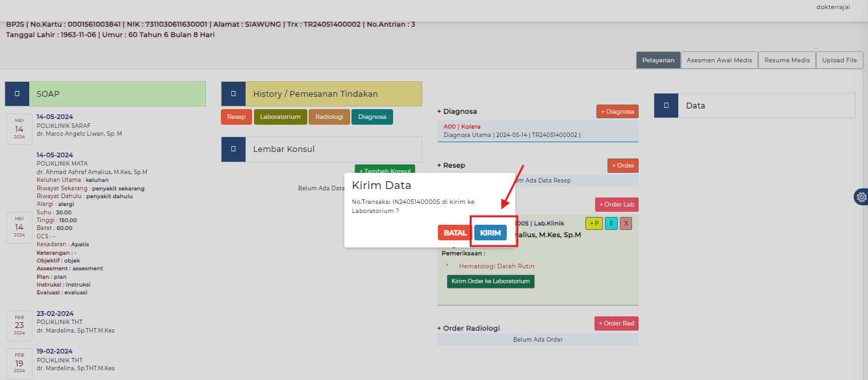This screenshot has height=380, width=868.
Task: Switch to the Asesmen Awal Medis tab
Action: click(719, 60)
